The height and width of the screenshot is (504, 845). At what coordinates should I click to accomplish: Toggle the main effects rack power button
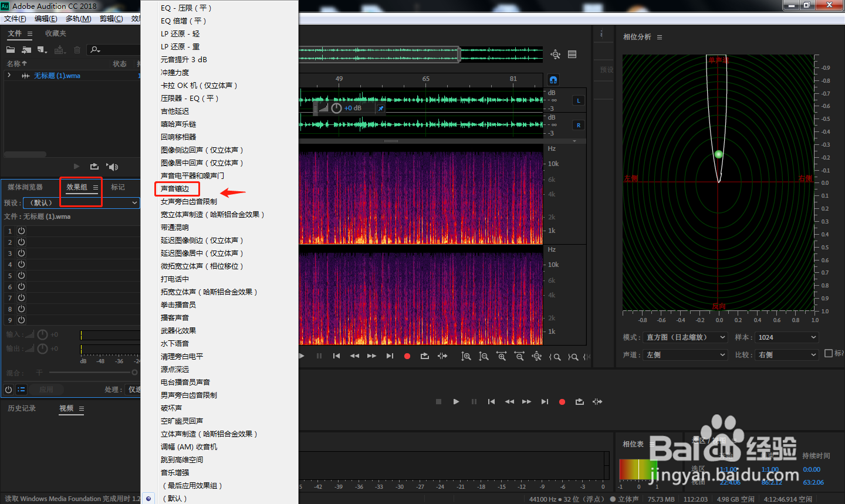tap(8, 389)
